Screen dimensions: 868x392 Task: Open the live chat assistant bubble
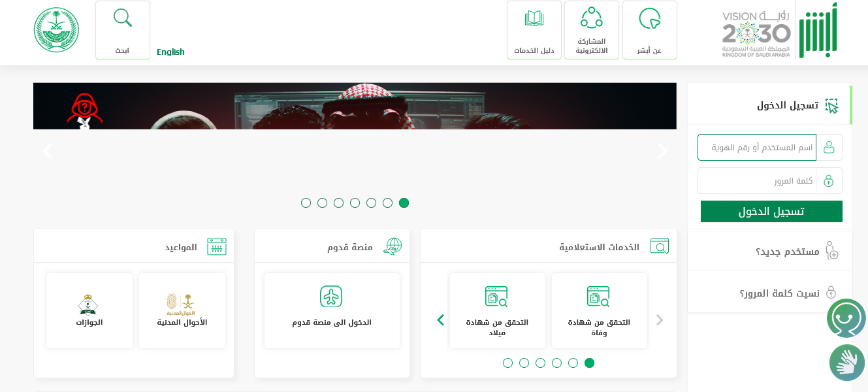846,318
